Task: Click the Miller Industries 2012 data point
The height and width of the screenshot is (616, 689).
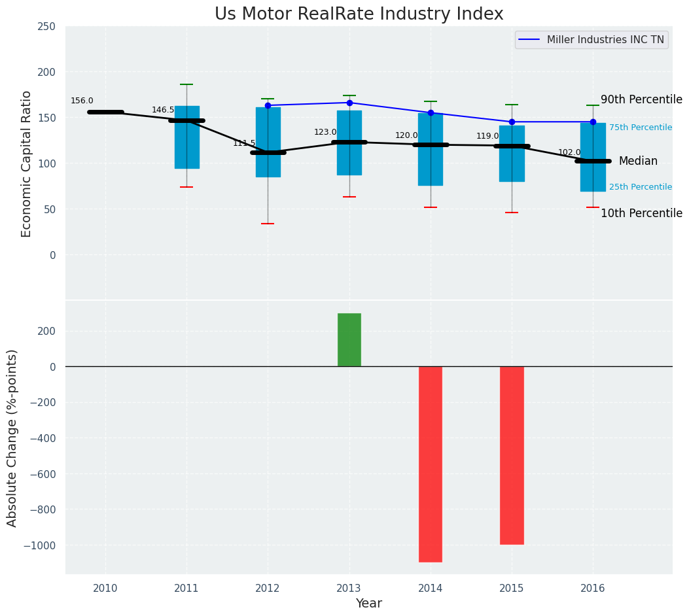Action: tap(268, 105)
